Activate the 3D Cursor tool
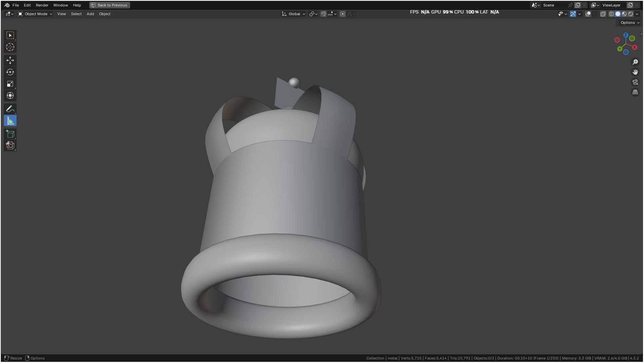This screenshot has width=644, height=363. [10, 47]
